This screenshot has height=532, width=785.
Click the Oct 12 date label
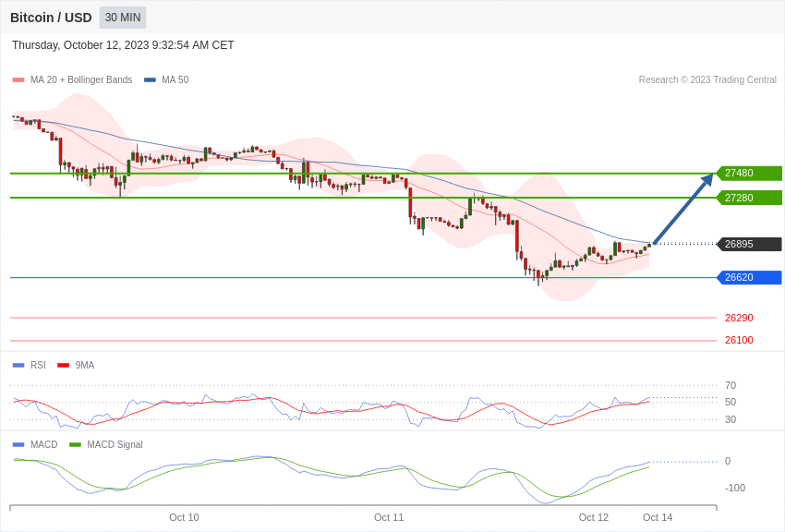pos(594,517)
